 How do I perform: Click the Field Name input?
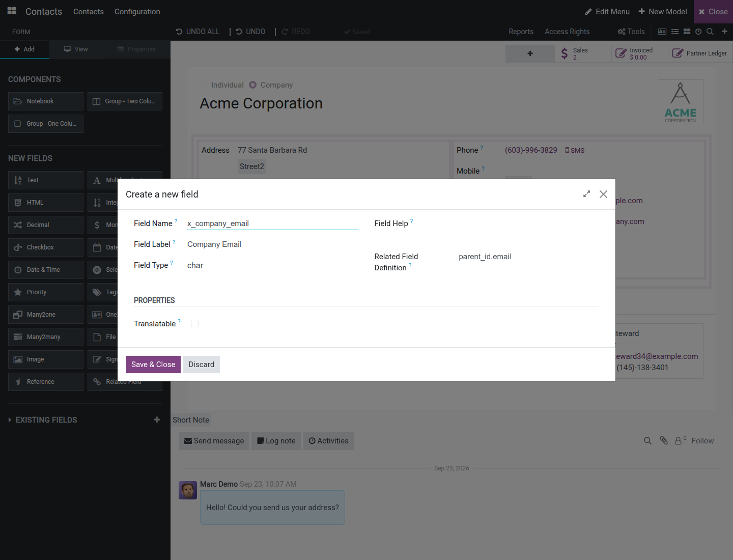(272, 223)
